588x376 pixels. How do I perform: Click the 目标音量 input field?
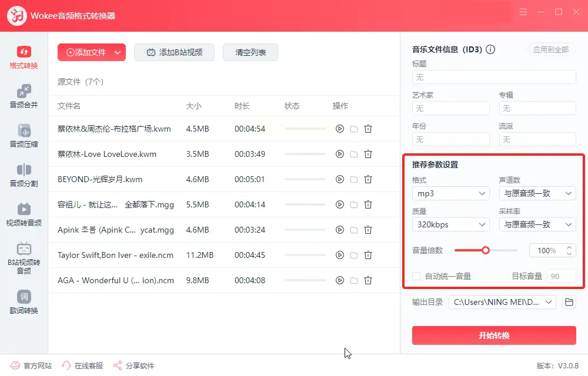[x=561, y=276]
